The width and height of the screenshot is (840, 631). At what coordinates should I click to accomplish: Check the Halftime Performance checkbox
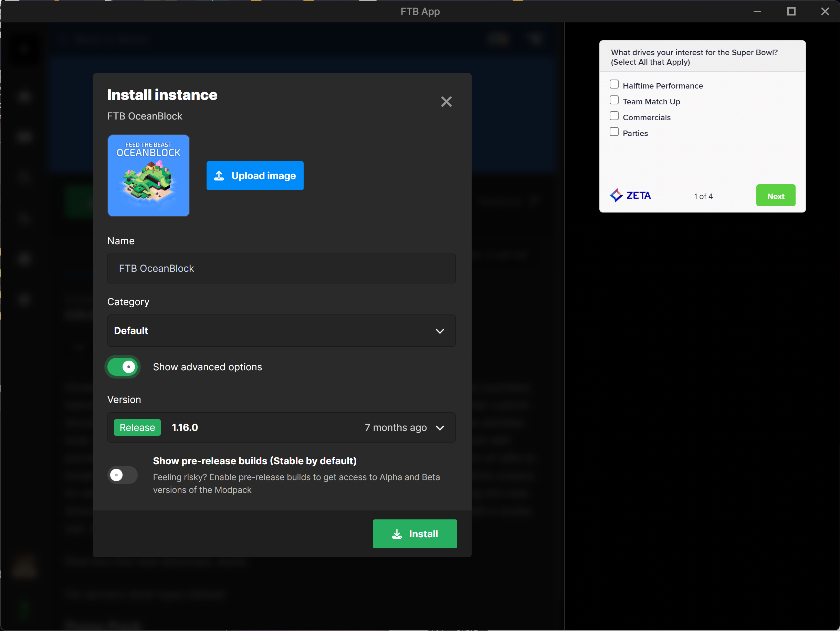(614, 84)
